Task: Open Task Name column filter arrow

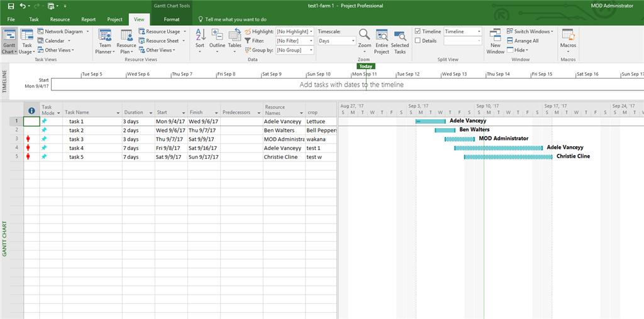Action: click(118, 113)
